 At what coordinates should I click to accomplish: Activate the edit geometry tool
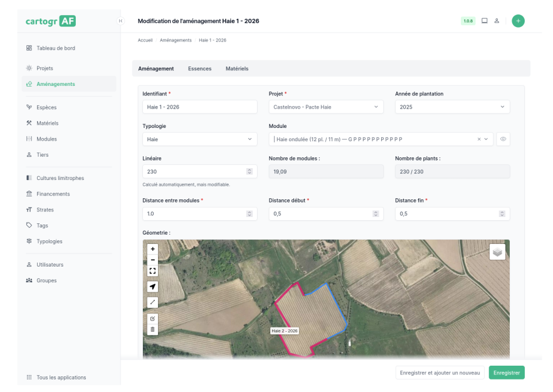coord(153,319)
